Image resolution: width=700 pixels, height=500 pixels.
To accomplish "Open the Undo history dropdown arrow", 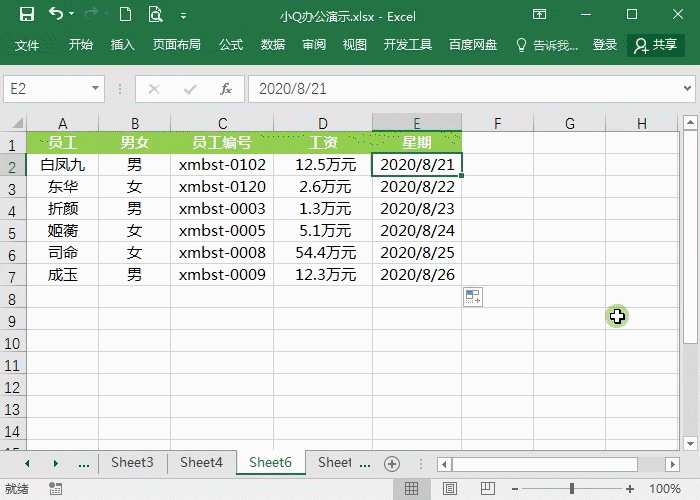I will 71,15.
